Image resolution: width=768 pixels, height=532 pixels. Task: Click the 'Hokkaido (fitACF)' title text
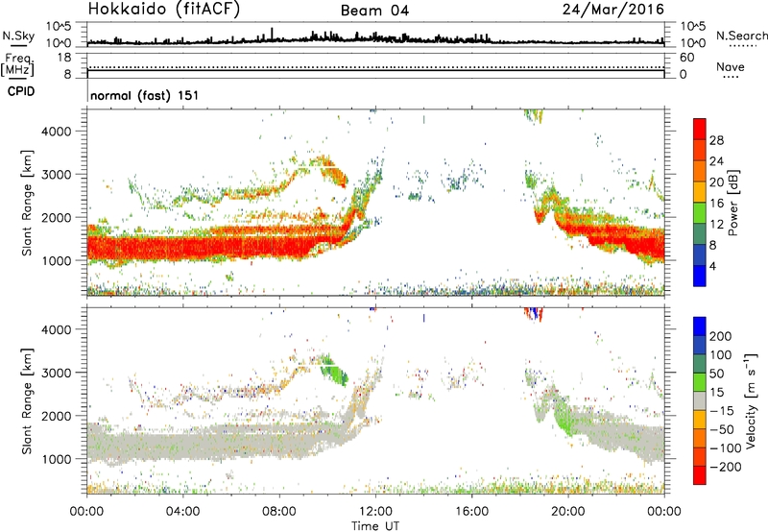coord(164,10)
